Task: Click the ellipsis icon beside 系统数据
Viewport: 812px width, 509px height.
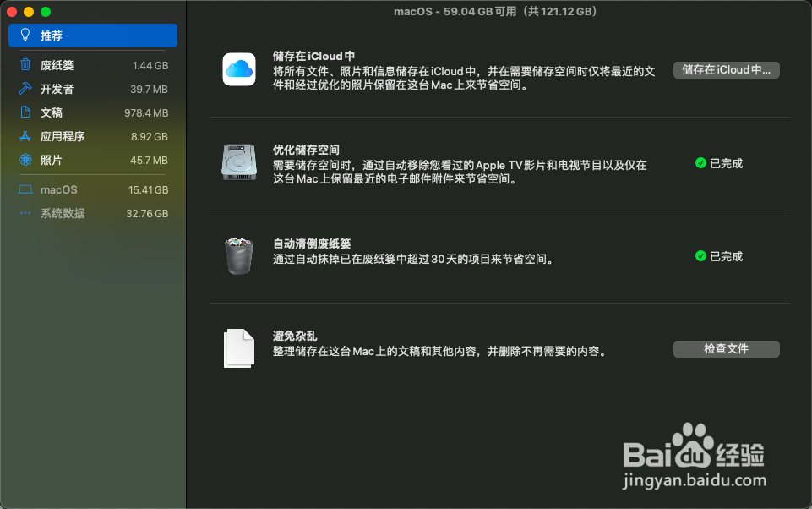Action: coord(25,213)
